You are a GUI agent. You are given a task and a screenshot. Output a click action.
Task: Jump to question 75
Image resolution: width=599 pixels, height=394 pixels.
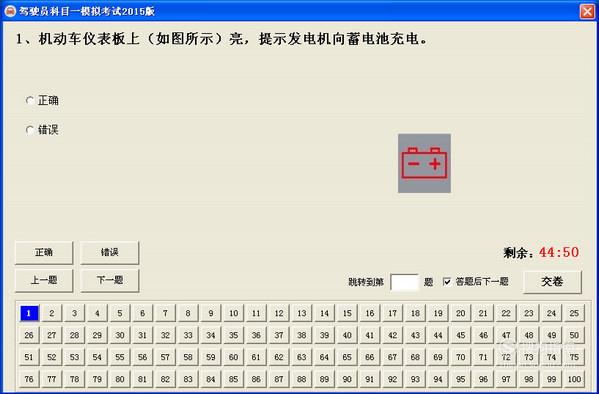(x=574, y=357)
